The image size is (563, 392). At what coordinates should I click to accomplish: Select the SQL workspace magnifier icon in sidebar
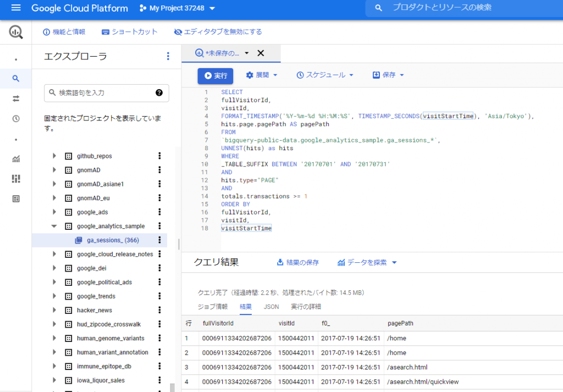[x=16, y=78]
